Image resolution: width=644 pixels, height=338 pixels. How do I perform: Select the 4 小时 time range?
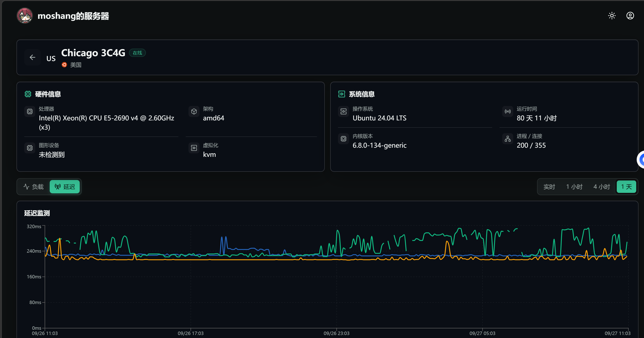coord(601,187)
